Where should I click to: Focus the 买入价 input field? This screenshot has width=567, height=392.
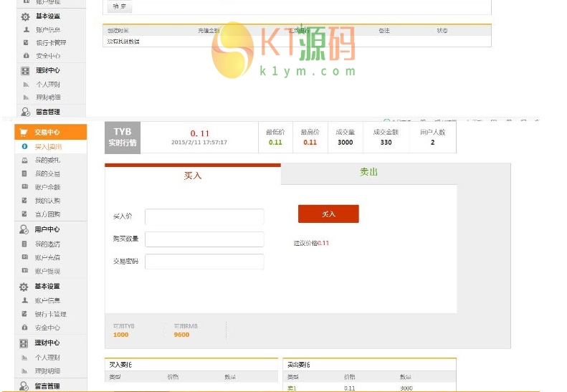[x=204, y=216]
